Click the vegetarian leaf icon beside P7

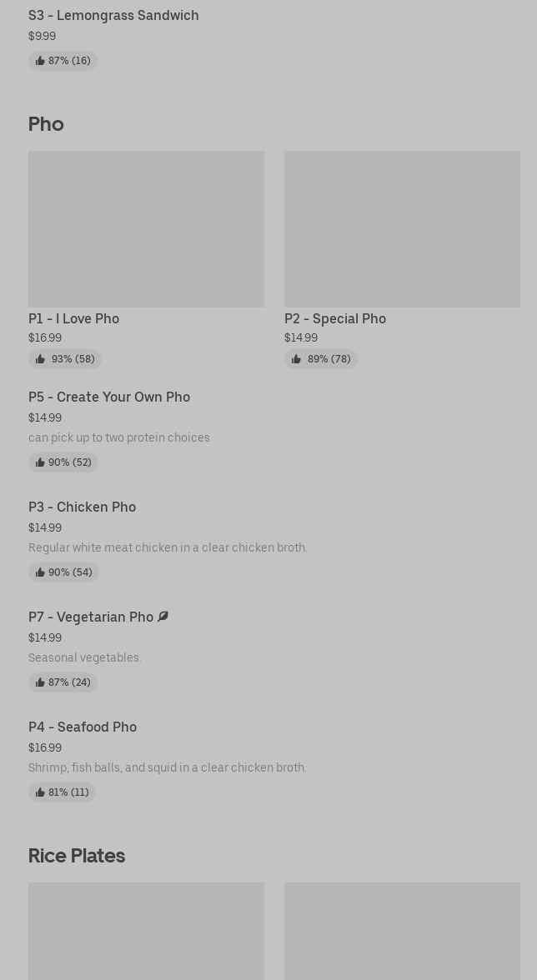point(163,617)
